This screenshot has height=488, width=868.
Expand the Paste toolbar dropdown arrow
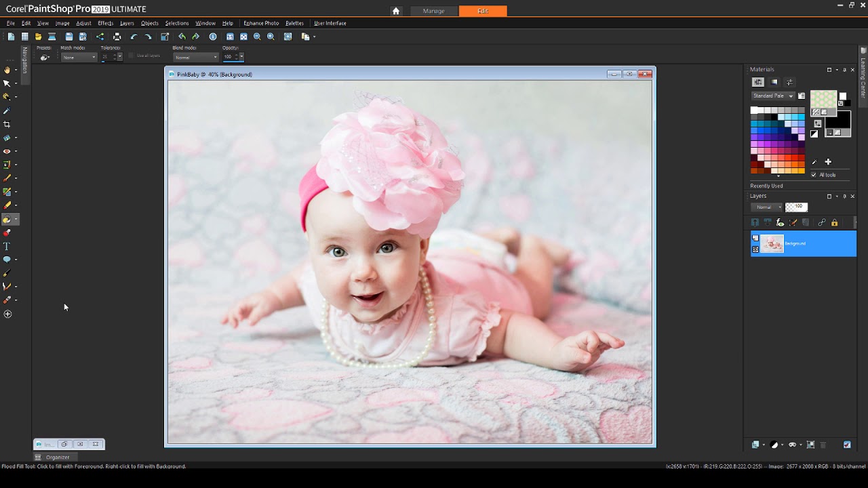coord(314,37)
